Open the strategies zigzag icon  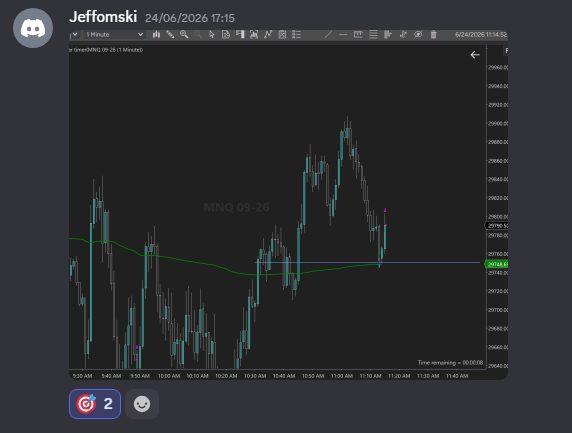point(268,34)
